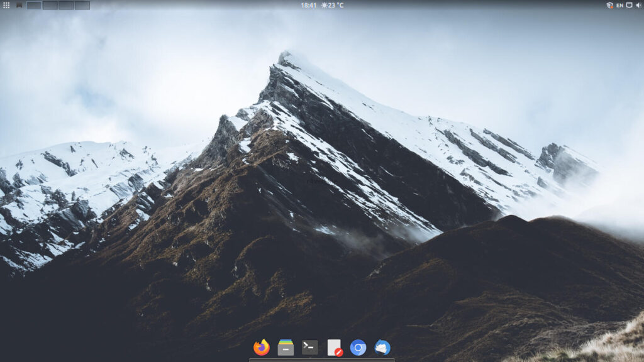Switch to the fourth workspace

[x=82, y=5]
